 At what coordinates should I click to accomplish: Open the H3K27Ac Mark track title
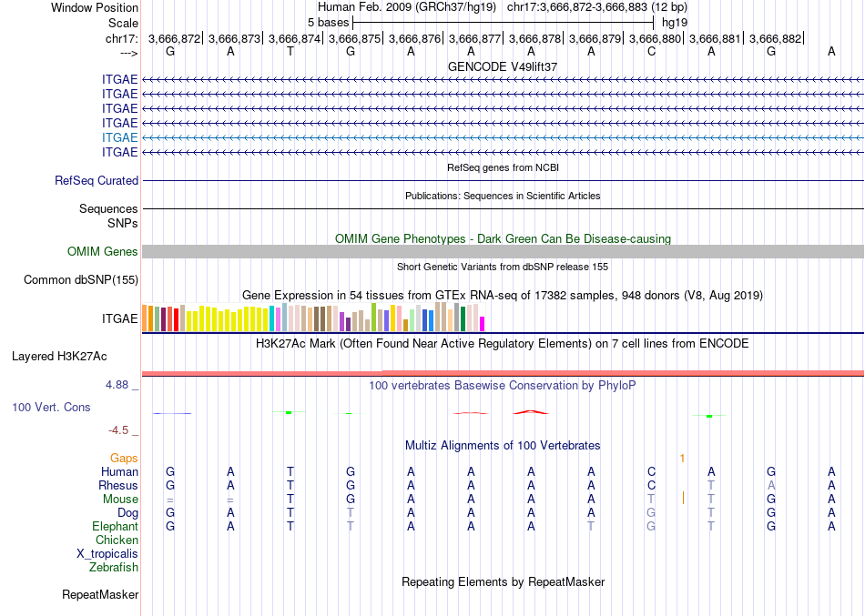point(503,344)
